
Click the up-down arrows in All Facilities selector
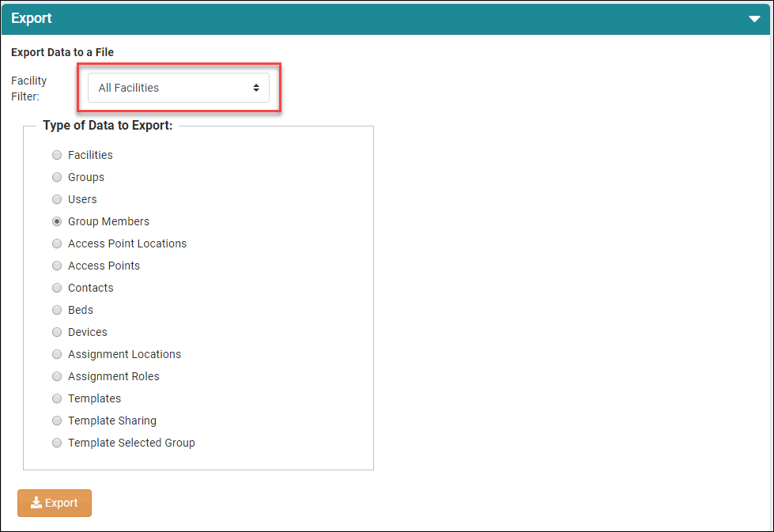256,88
